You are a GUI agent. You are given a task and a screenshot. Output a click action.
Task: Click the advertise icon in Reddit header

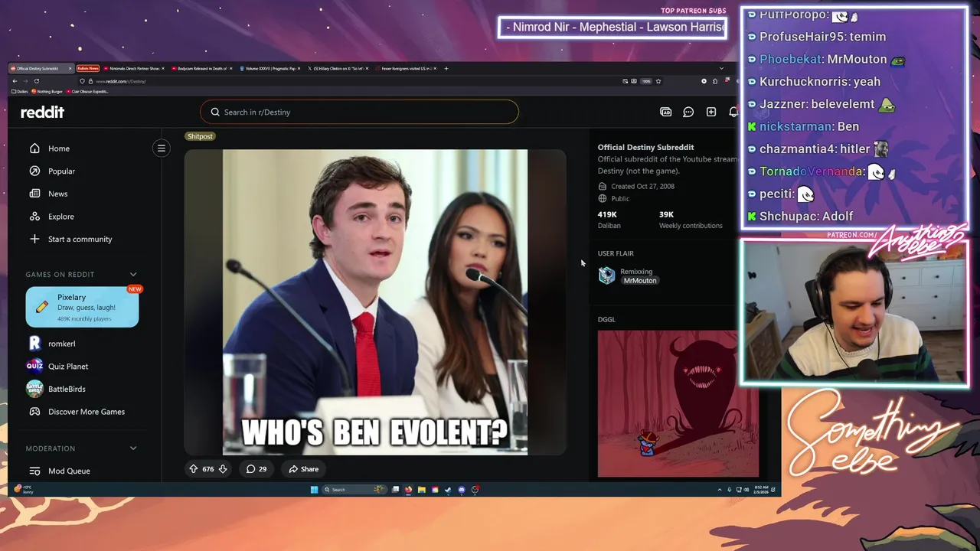pyautogui.click(x=665, y=112)
